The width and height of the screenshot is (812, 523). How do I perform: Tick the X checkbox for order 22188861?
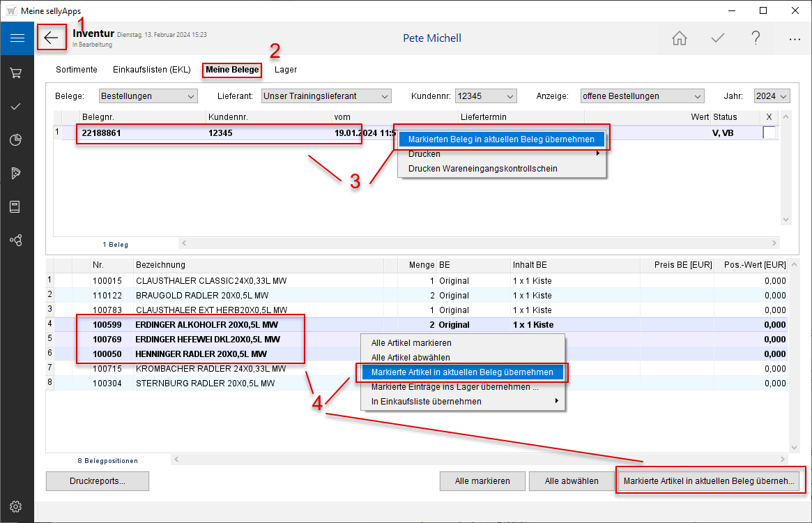(x=769, y=132)
